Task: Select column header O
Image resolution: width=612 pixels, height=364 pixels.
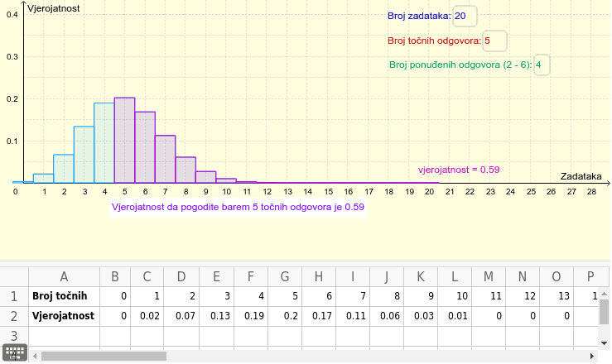Action: tap(557, 276)
